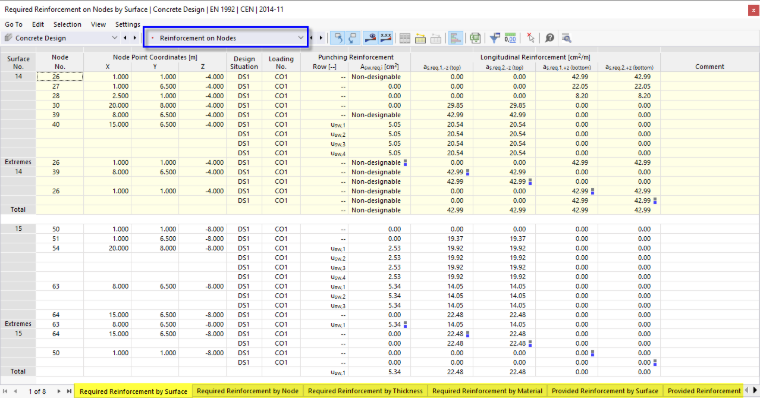
Task: Open the Go To menu
Action: coord(13,24)
